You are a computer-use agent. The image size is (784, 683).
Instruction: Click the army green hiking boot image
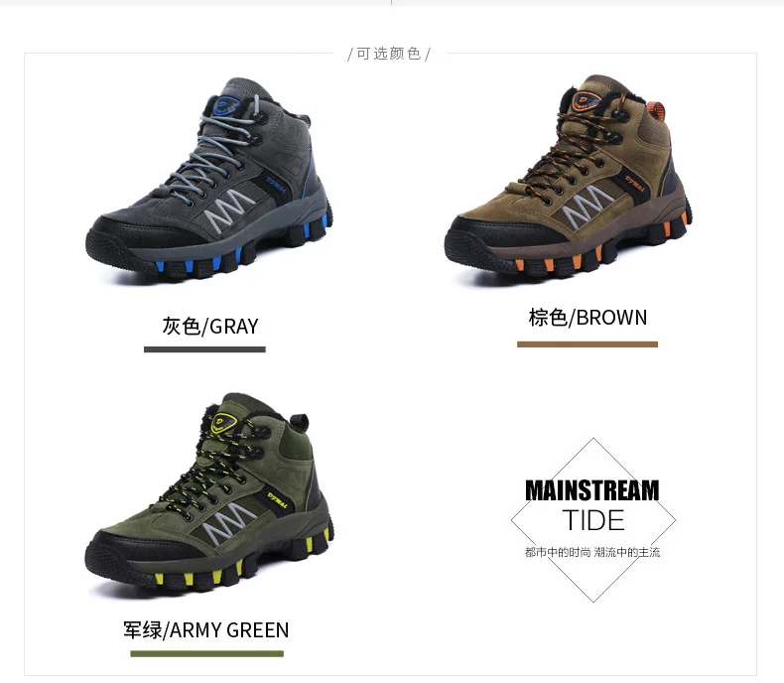[x=209, y=493]
